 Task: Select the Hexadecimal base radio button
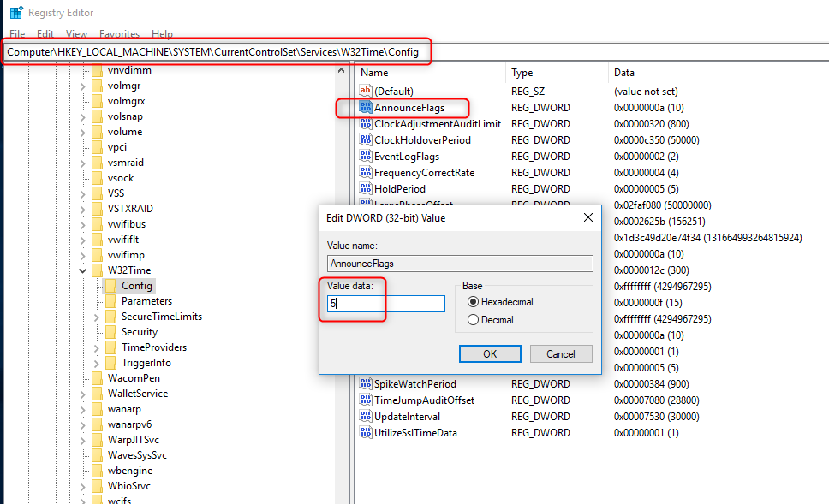click(x=473, y=302)
